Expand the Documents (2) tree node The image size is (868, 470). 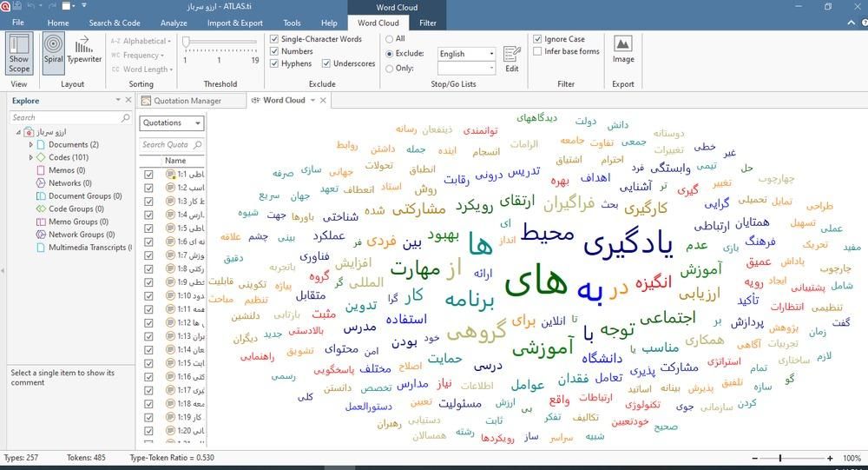30,145
